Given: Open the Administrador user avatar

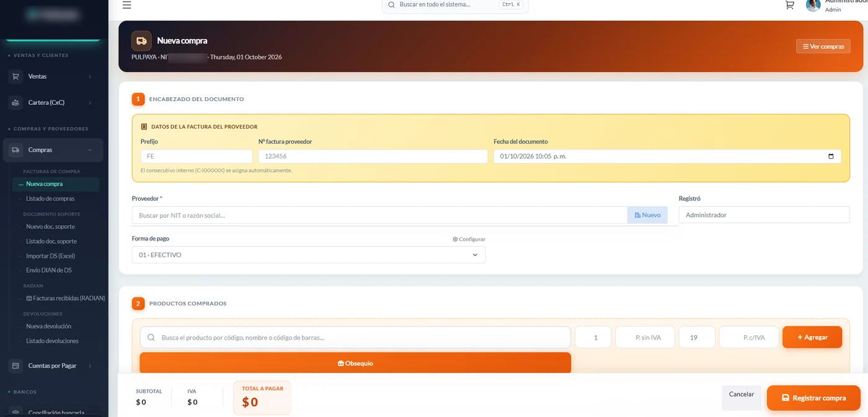Looking at the screenshot, I should [x=813, y=5].
